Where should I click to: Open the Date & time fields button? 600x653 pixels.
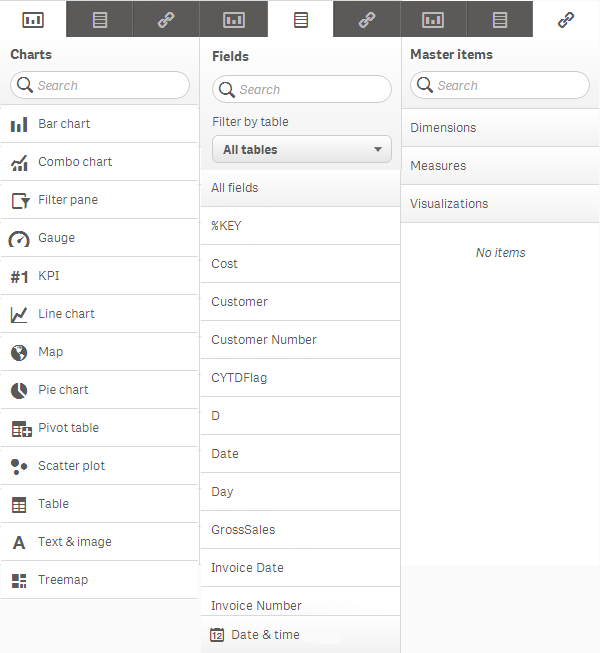pos(300,635)
